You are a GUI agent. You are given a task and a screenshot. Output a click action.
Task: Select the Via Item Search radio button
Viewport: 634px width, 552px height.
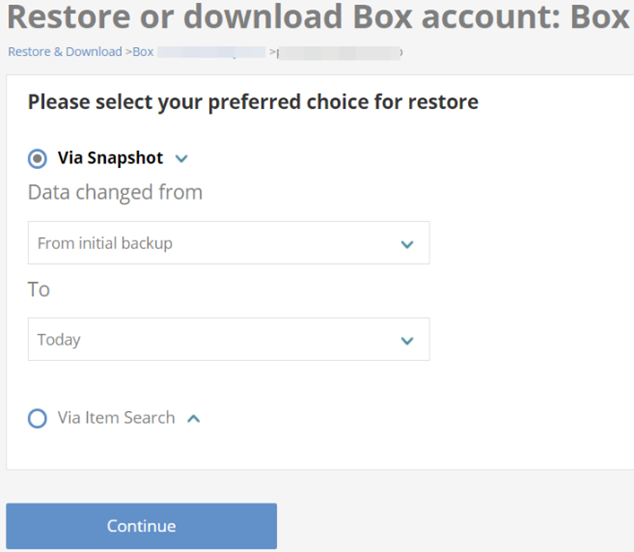point(37,418)
